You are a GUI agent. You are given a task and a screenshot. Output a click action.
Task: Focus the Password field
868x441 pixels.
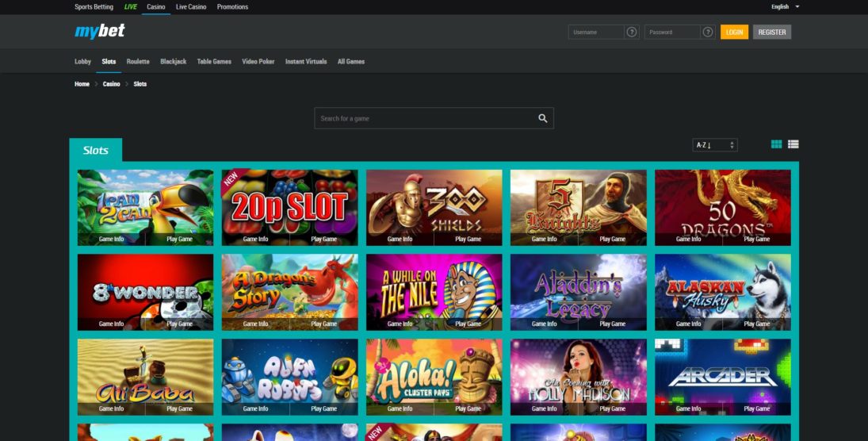[x=672, y=33]
